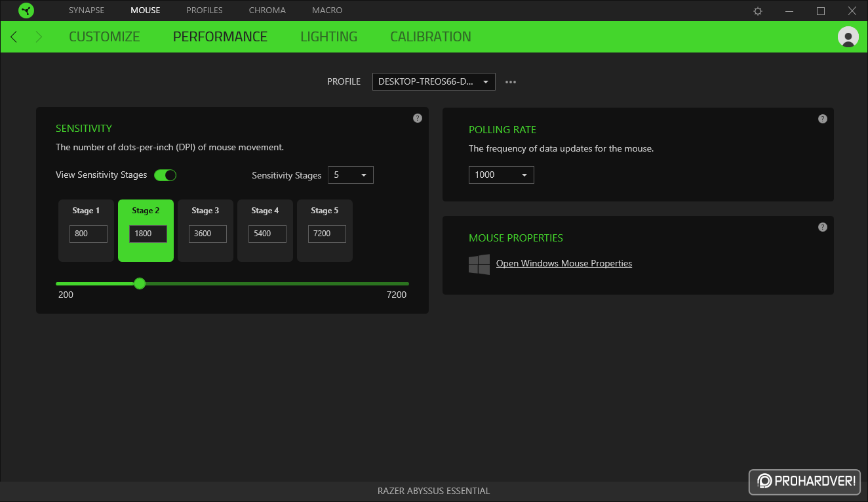Open the Polling Rate 1000 dropdown

(501, 175)
